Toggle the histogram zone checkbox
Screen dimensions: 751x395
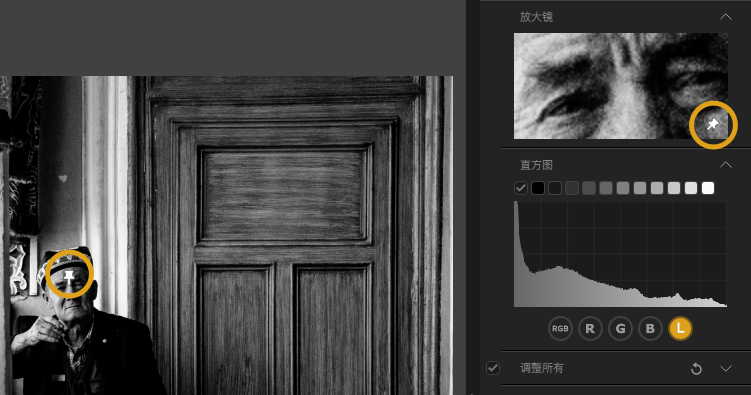(x=521, y=188)
